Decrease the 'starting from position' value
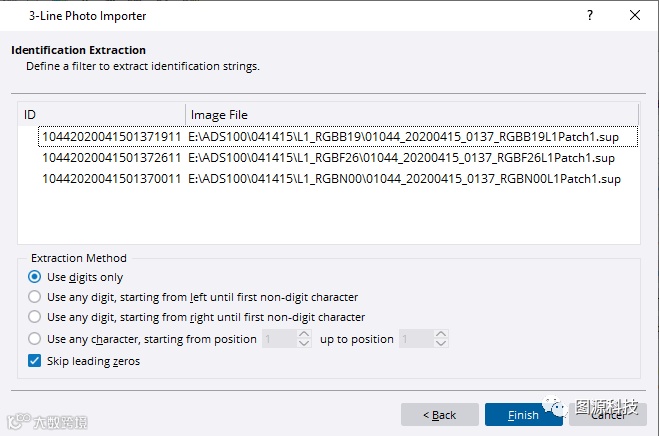The image size is (659, 436). (x=305, y=344)
